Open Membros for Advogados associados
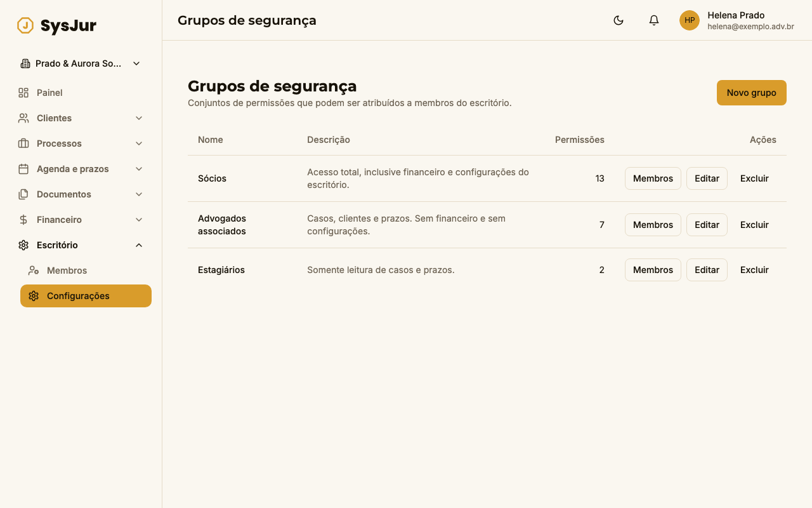 coord(653,225)
